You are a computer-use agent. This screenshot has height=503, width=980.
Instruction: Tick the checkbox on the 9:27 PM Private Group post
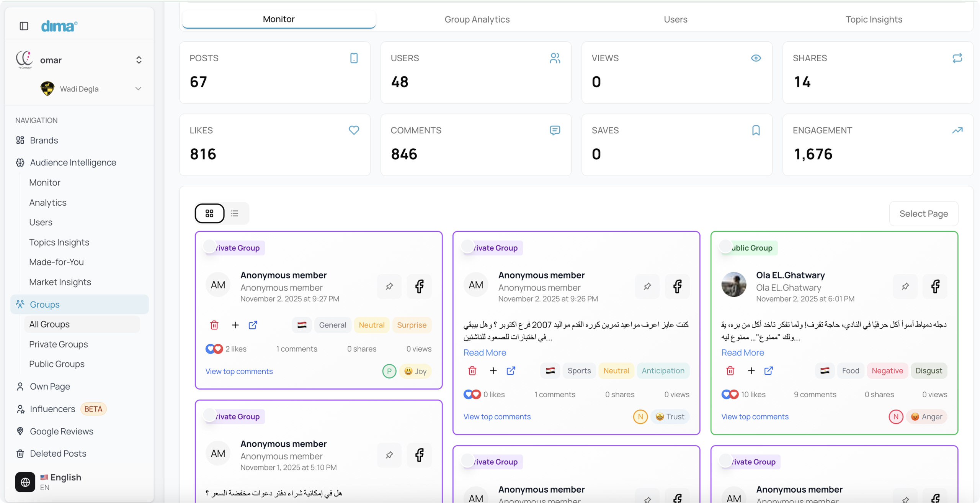tap(209, 246)
